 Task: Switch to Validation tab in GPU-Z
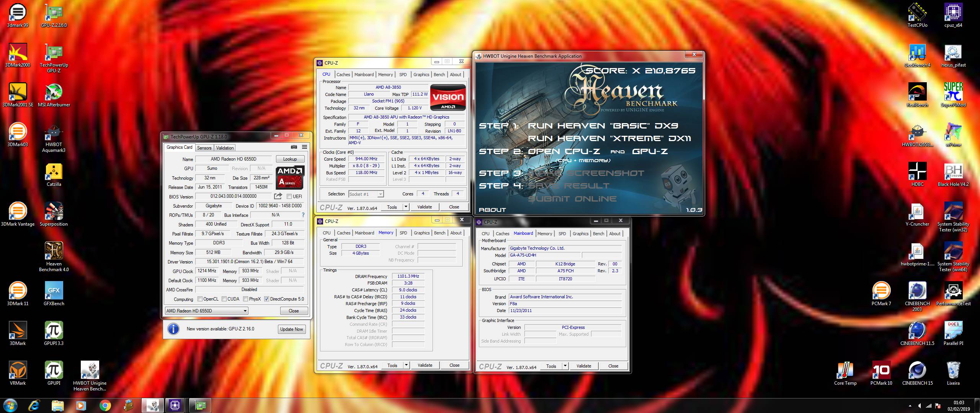225,148
